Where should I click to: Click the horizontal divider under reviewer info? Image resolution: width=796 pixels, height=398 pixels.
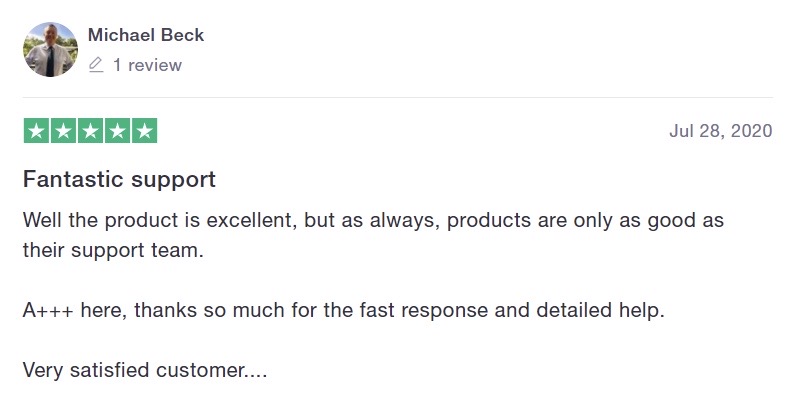tap(398, 97)
